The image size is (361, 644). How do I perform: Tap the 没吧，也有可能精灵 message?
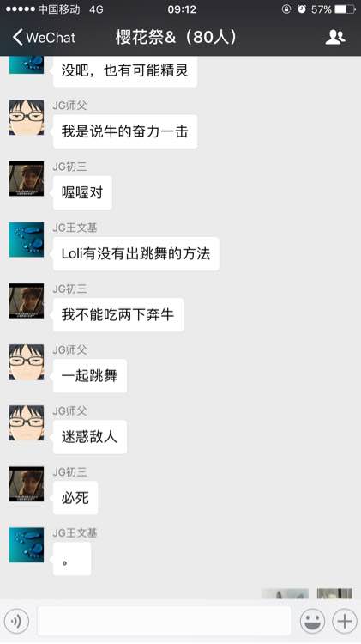[x=124, y=71]
